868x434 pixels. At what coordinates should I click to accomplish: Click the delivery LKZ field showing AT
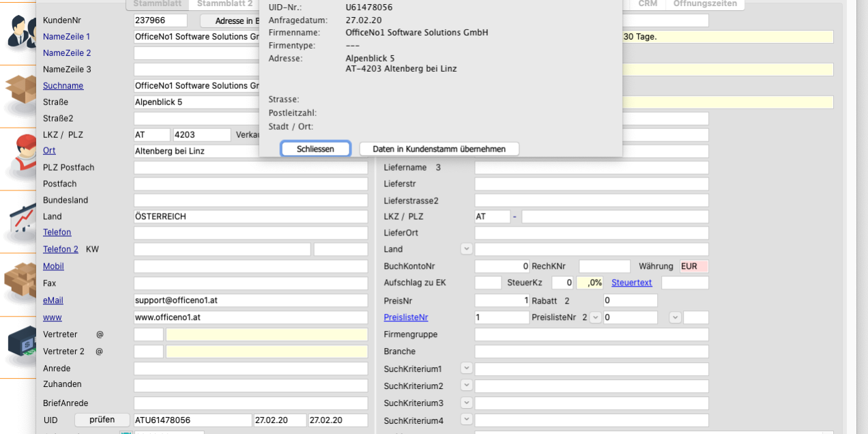pos(492,216)
